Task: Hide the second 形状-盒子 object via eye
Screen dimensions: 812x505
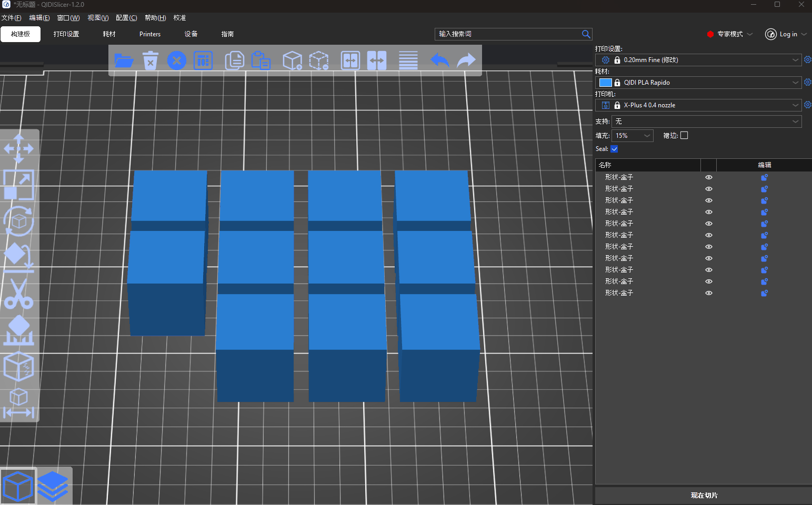Action: (x=709, y=189)
